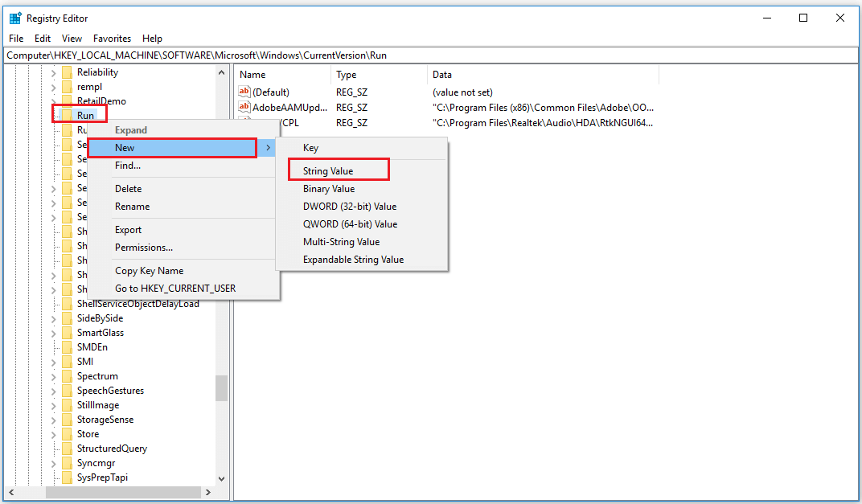
Task: Click the Syncmgr folder icon
Action: pyautogui.click(x=67, y=463)
